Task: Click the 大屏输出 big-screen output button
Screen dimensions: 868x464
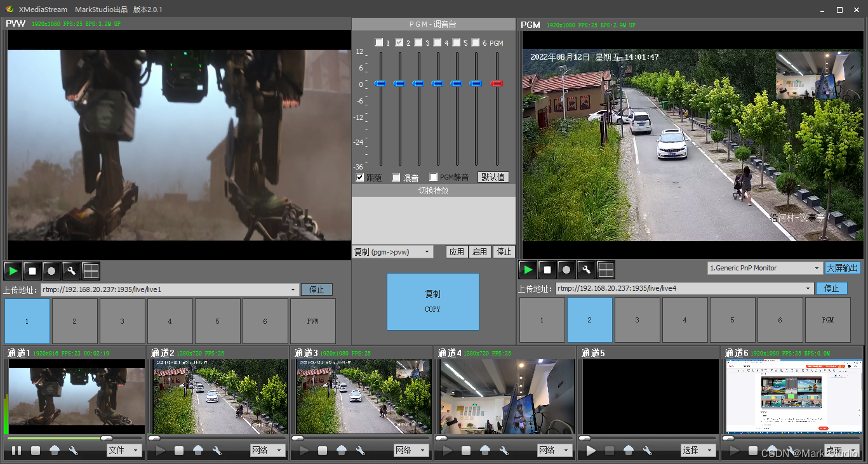Action: pyautogui.click(x=843, y=268)
